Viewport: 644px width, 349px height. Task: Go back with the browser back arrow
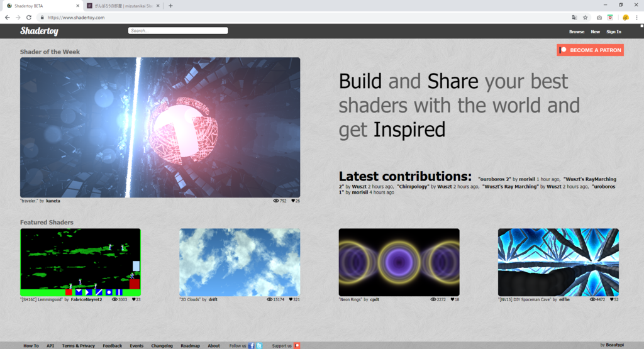point(8,17)
